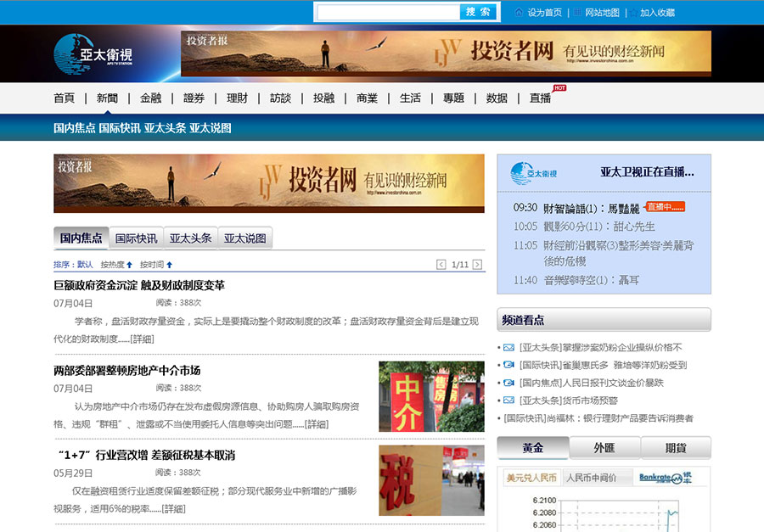
Task: Click 亚太说图 in blue sub-navigation bar
Action: click(x=210, y=128)
